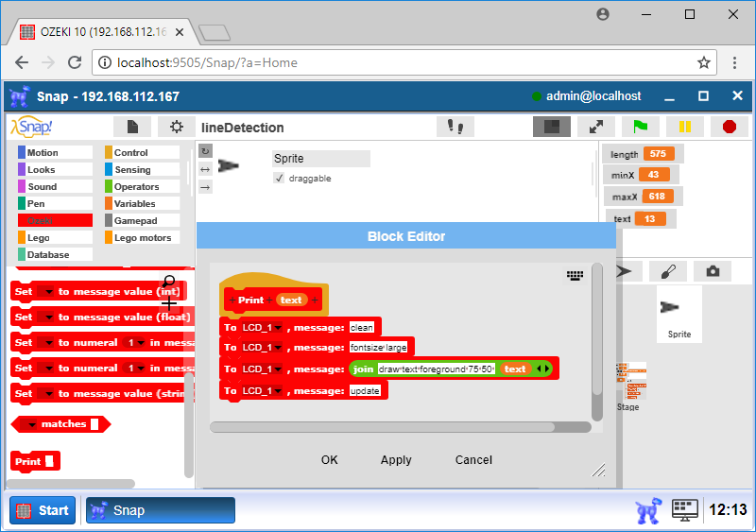Click right arrow to add join input
The height and width of the screenshot is (532, 756).
coord(547,369)
